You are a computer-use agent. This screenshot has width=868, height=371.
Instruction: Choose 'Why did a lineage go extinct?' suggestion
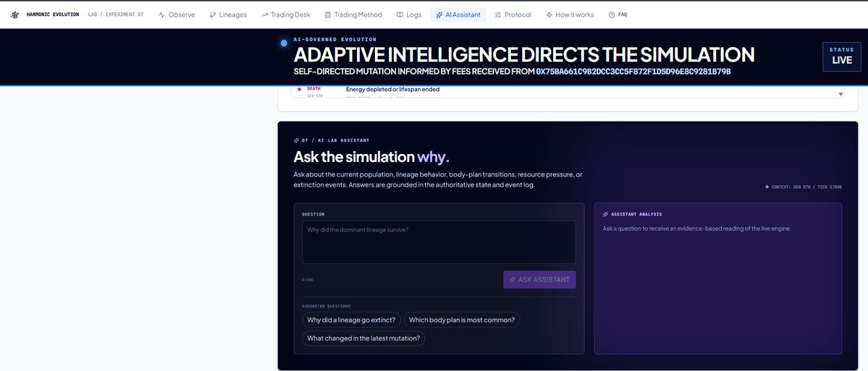pyautogui.click(x=352, y=320)
